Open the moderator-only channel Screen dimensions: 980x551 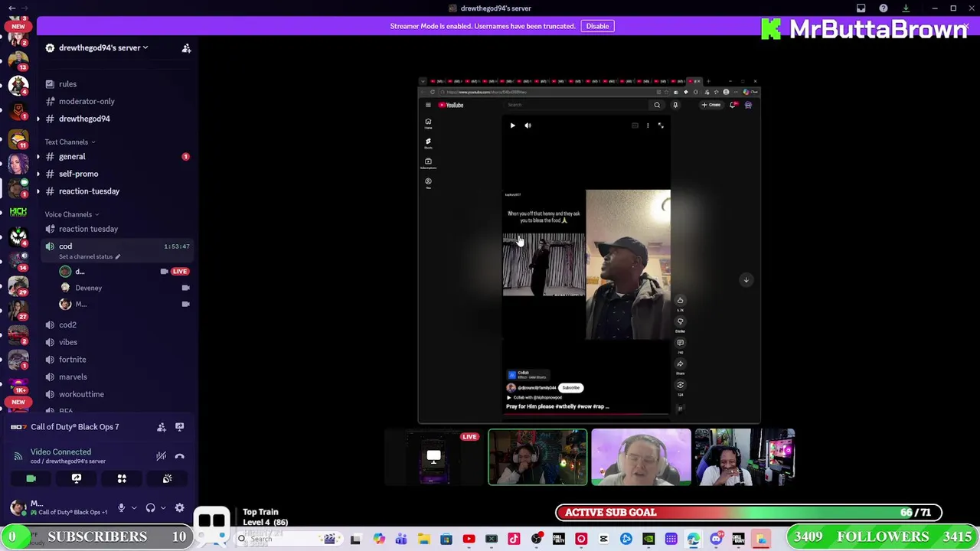[x=87, y=101]
